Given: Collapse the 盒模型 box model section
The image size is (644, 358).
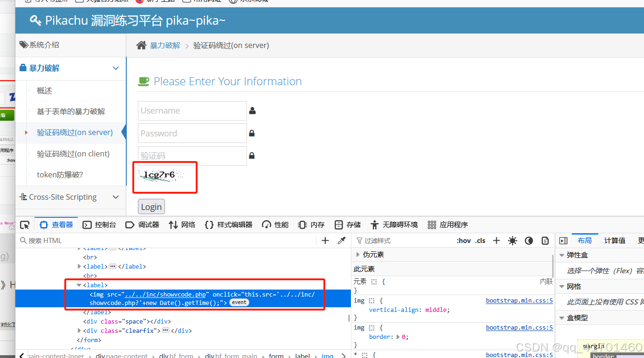Looking at the screenshot, I should click(562, 317).
